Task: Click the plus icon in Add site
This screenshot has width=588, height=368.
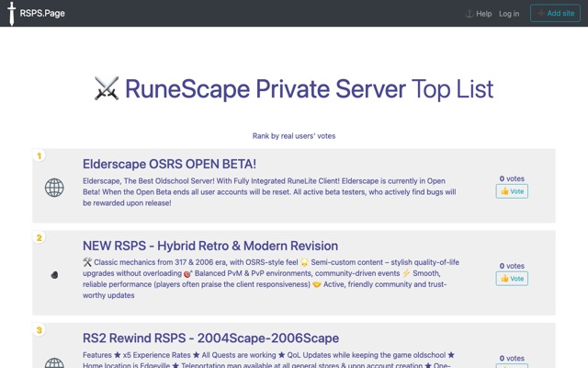Action: coord(540,13)
